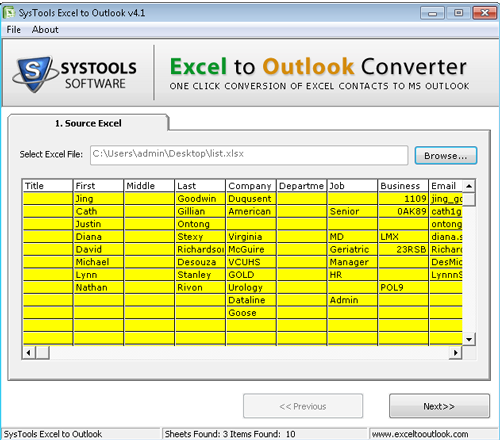The image size is (500, 440).
Task: Select the cell 'Geriatric'
Action: (x=353, y=249)
